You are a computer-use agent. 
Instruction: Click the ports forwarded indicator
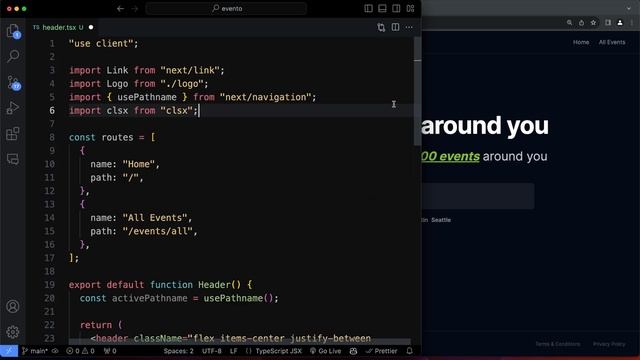coord(110,351)
